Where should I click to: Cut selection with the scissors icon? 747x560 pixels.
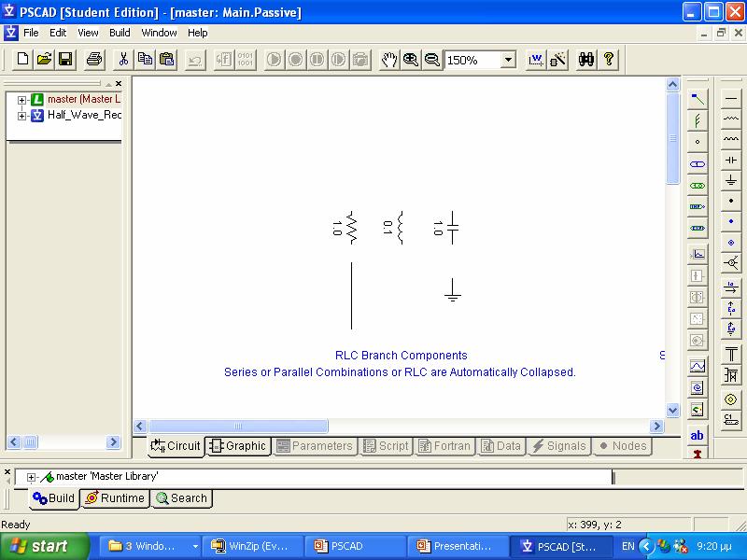pyautogui.click(x=123, y=60)
